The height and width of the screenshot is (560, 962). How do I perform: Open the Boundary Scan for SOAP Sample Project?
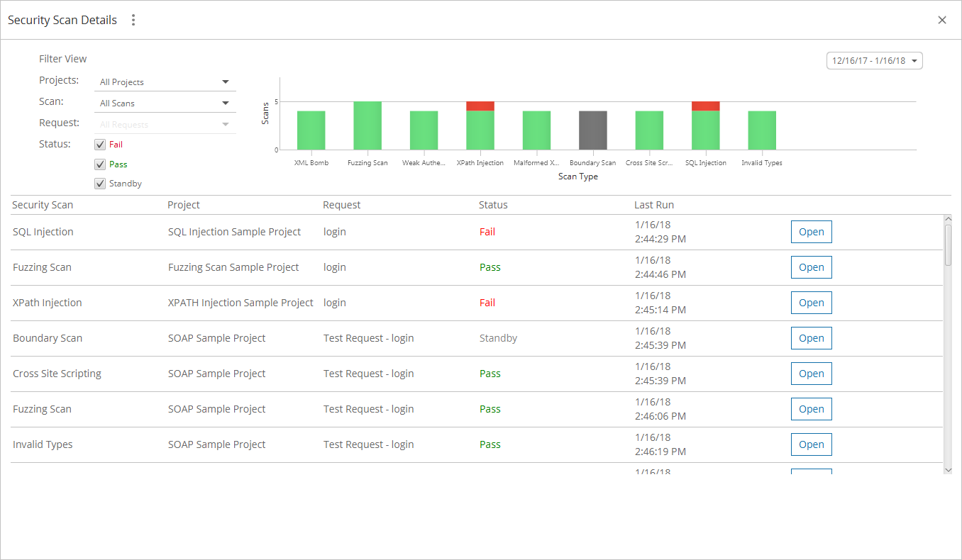pos(811,338)
